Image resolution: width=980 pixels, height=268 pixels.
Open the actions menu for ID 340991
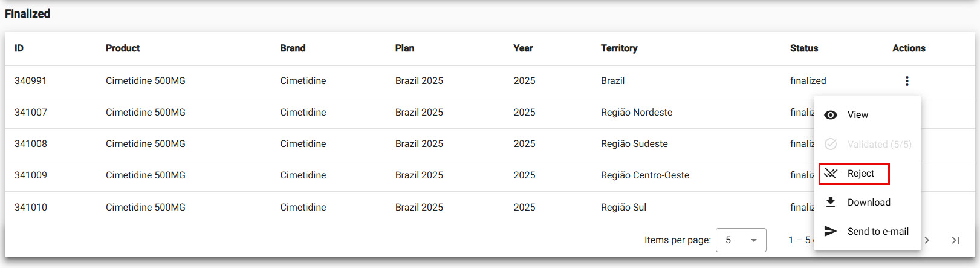coord(907,81)
